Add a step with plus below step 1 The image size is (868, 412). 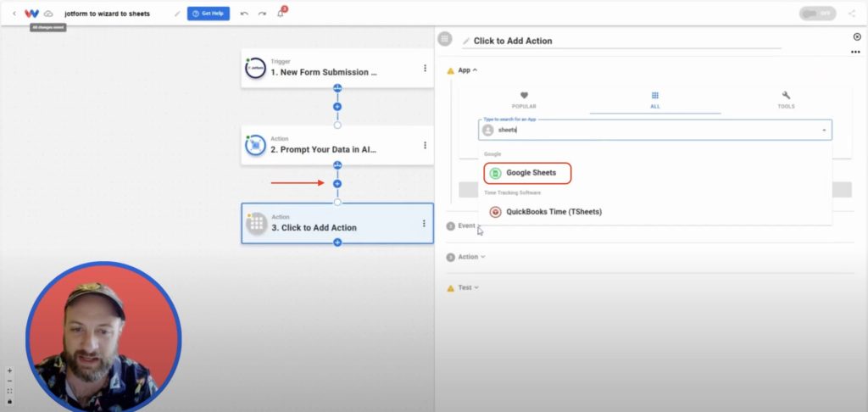click(337, 106)
